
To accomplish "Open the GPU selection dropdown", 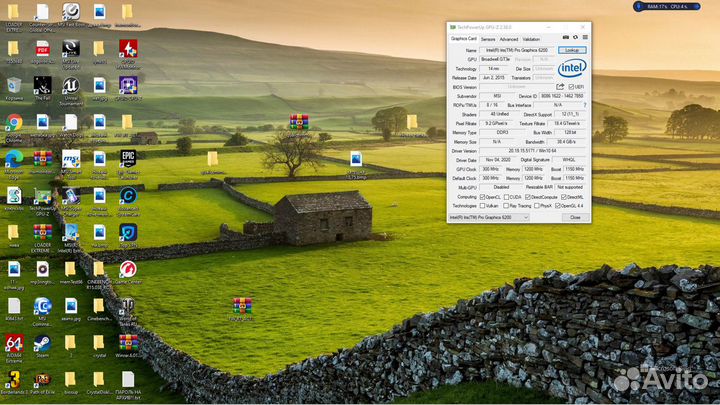I will click(x=489, y=218).
